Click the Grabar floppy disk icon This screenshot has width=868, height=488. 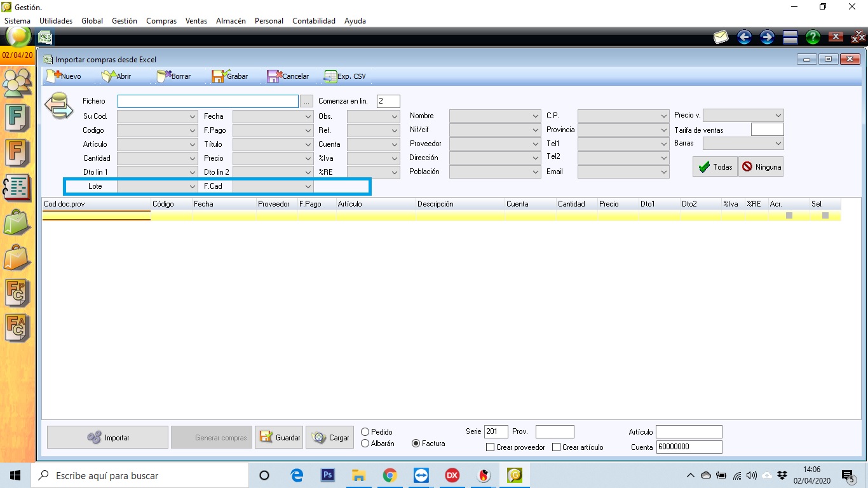click(219, 76)
